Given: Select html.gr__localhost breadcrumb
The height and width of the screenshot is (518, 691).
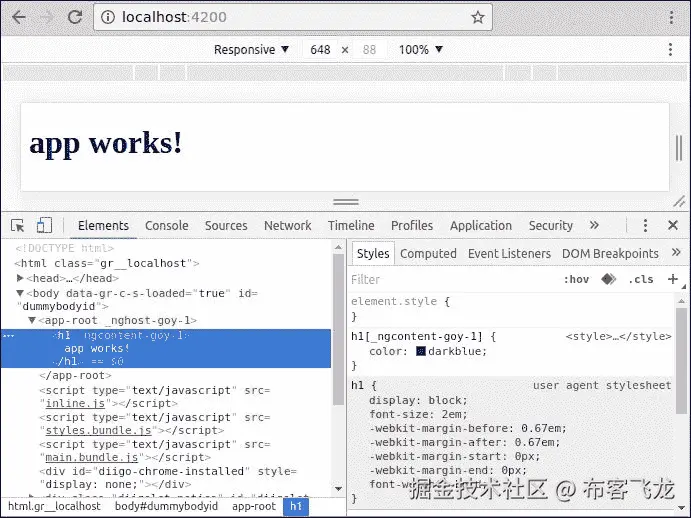Looking at the screenshot, I should (x=54, y=506).
